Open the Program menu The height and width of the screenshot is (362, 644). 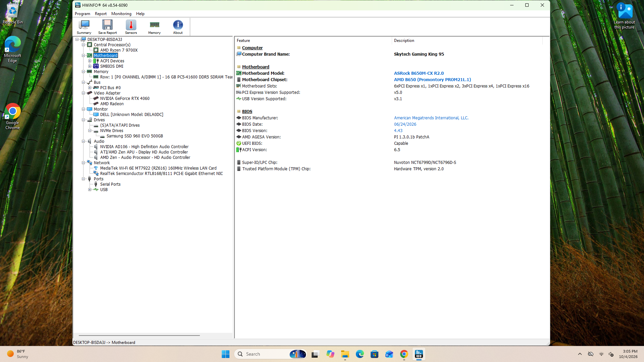(x=82, y=14)
